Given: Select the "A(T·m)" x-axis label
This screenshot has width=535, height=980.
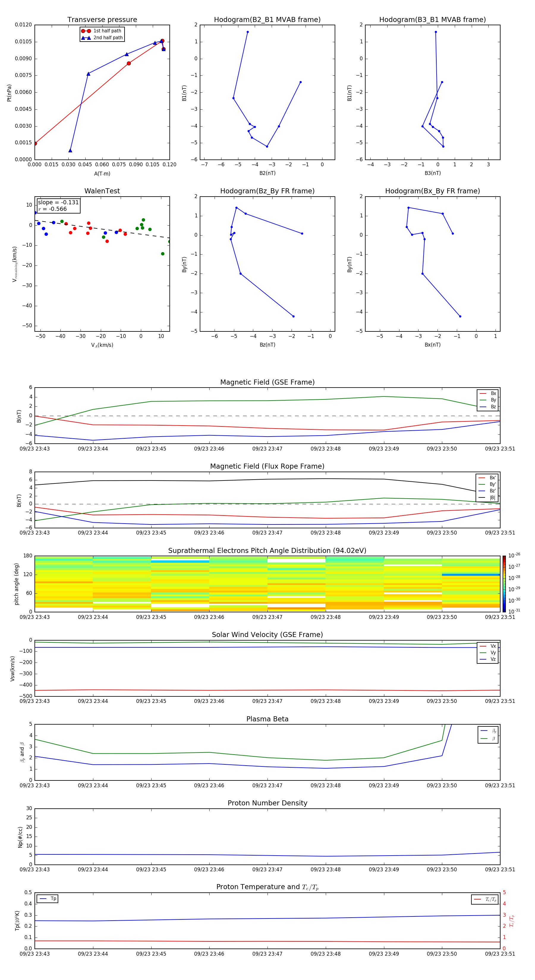Looking at the screenshot, I should (102, 173).
